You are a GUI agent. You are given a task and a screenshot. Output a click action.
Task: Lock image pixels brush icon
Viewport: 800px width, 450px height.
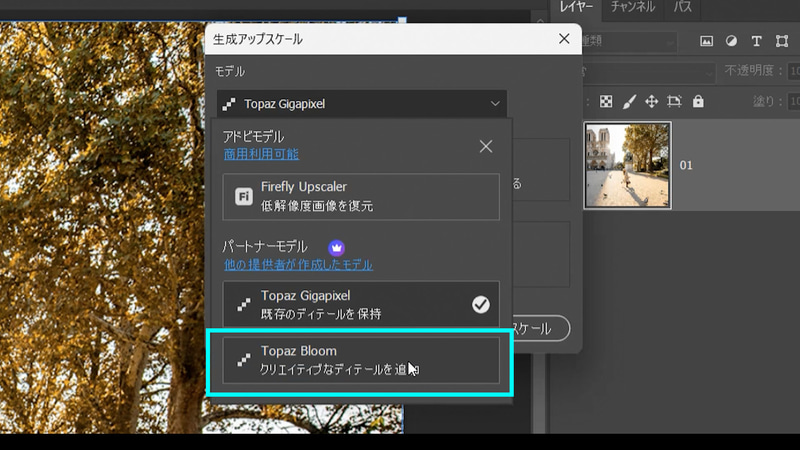coord(629,102)
